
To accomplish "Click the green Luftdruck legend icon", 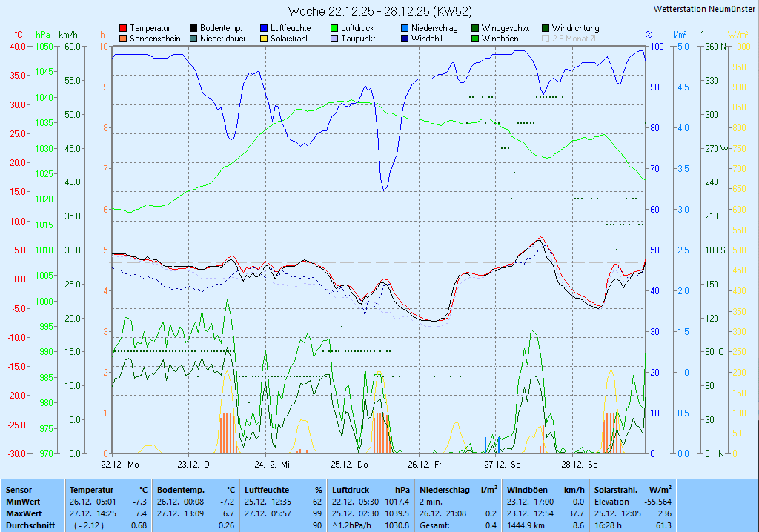I will click(334, 28).
